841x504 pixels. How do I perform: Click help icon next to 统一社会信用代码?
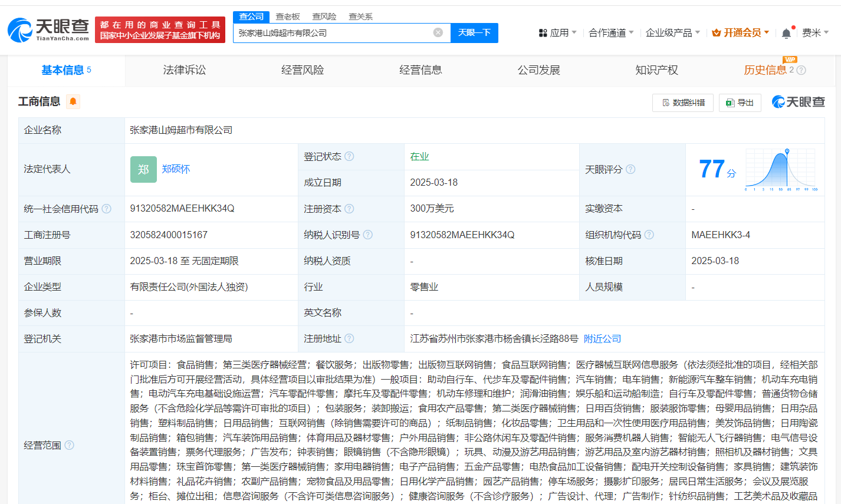coord(106,209)
